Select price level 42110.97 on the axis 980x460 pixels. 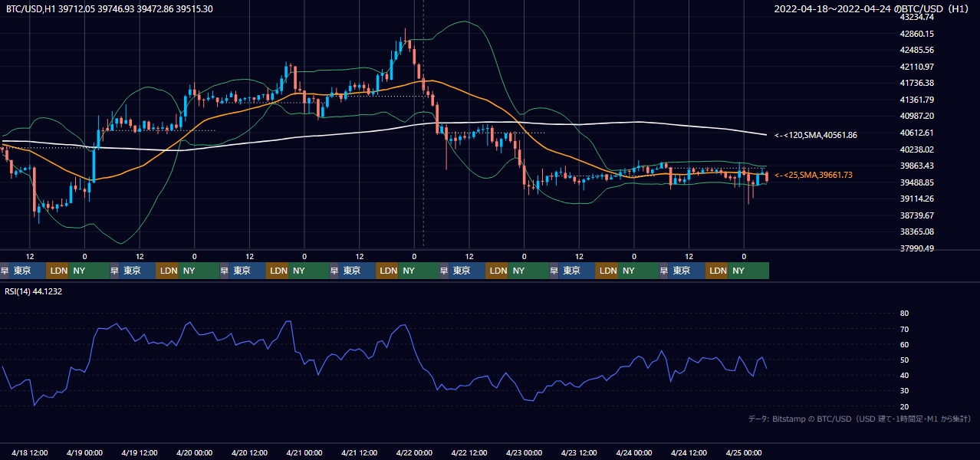tap(917, 67)
